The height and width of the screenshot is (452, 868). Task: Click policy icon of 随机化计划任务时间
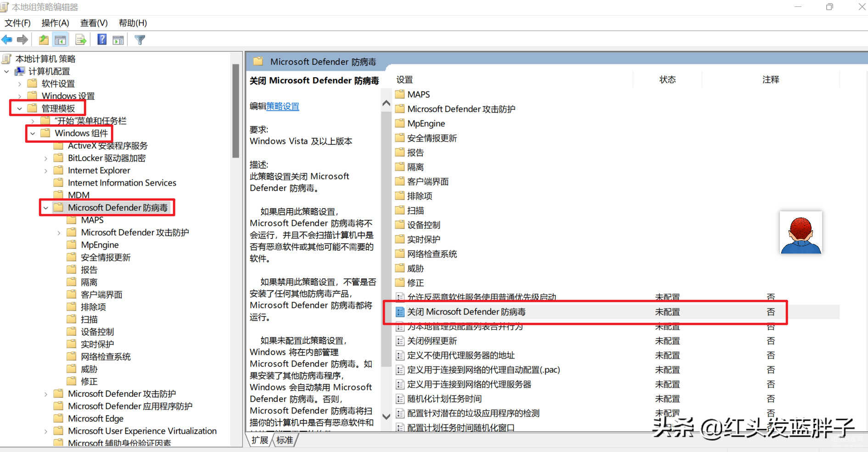point(400,399)
